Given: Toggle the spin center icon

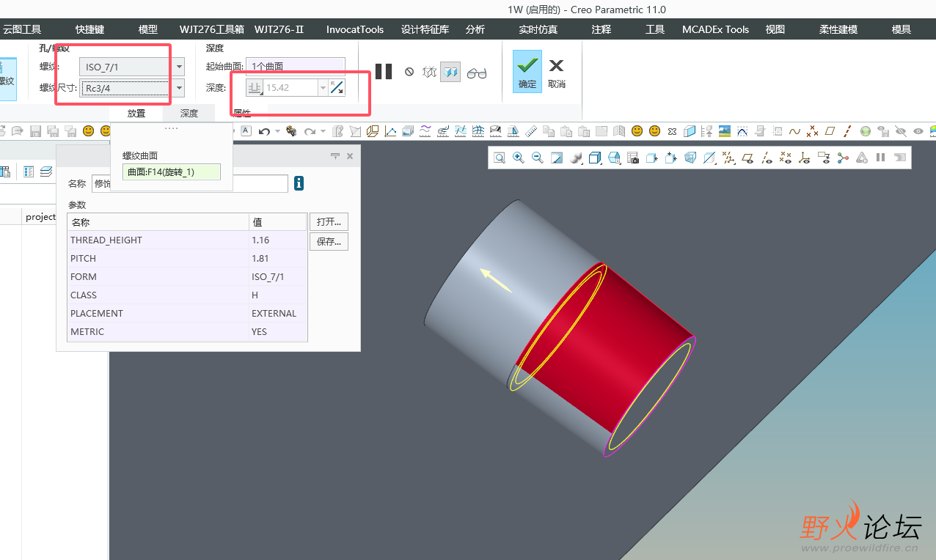Looking at the screenshot, I should [x=843, y=158].
